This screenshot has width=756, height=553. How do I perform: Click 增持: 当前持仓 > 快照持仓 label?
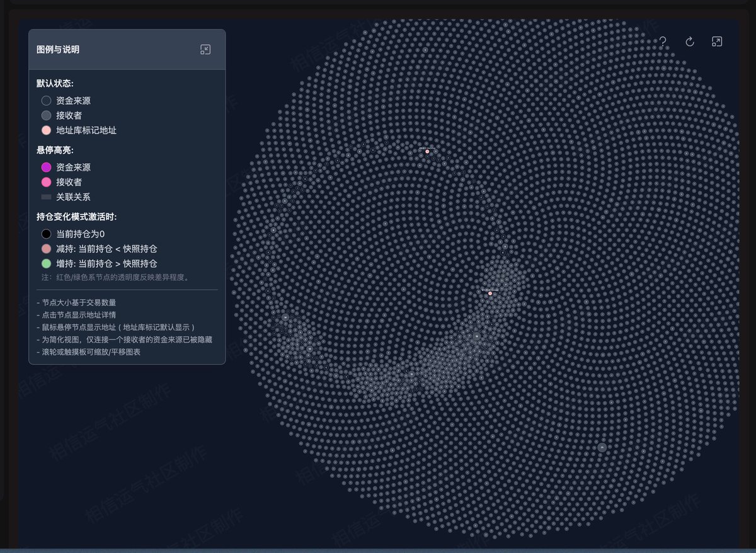106,264
